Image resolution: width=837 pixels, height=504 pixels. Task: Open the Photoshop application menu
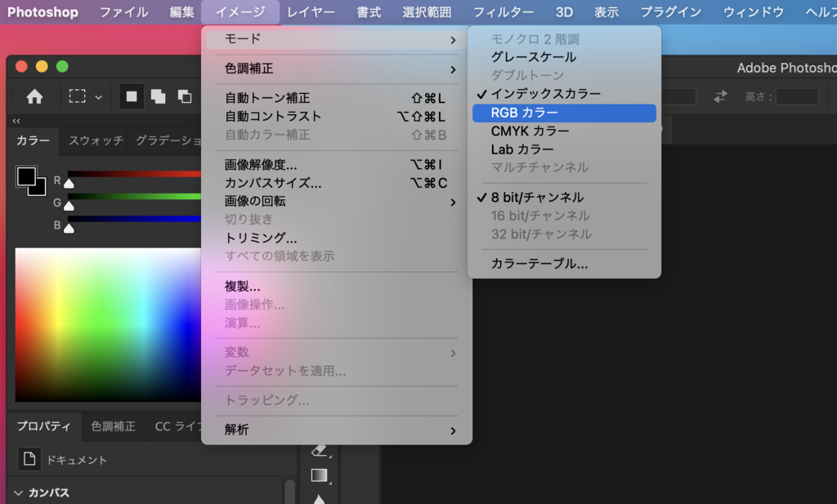(43, 11)
